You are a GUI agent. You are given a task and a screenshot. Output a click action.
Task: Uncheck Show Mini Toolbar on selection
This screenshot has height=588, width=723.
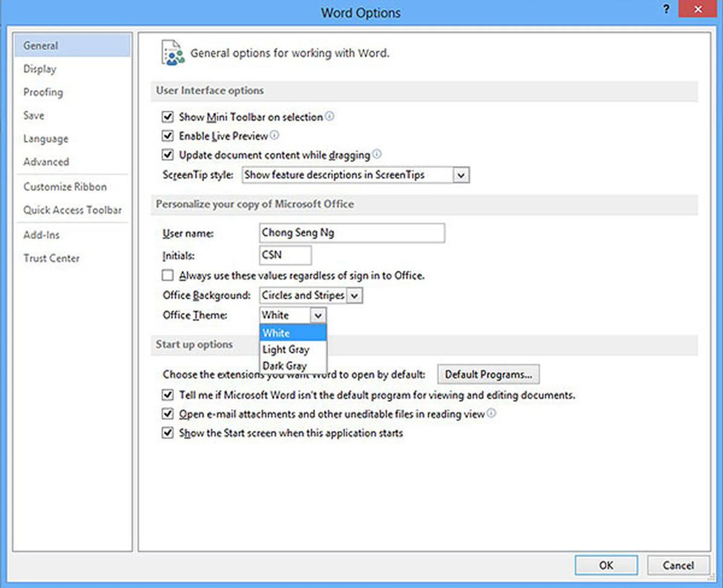(x=168, y=117)
